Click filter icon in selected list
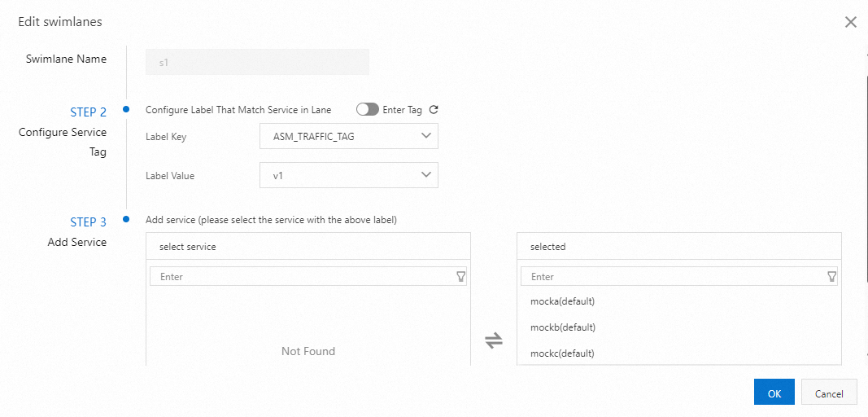The height and width of the screenshot is (417, 868). click(x=831, y=277)
